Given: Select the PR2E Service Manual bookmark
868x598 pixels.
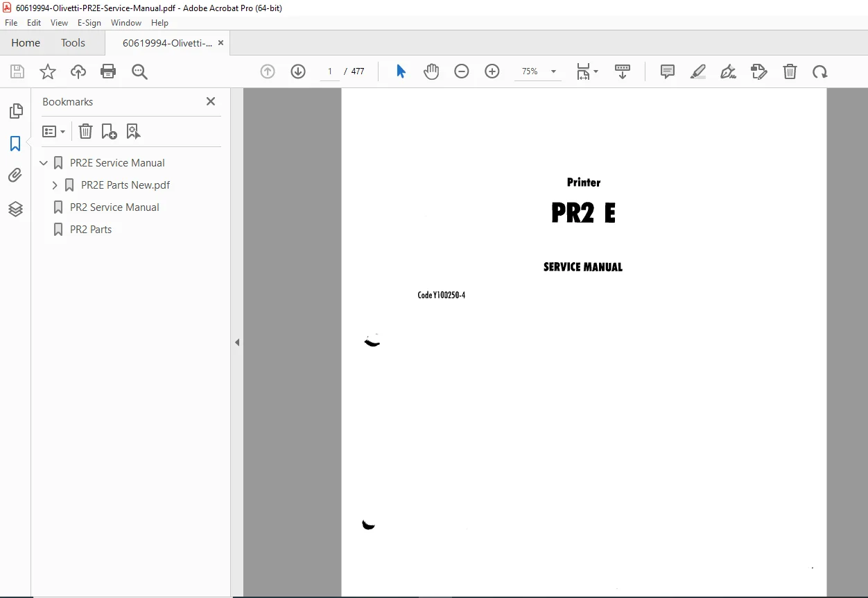Looking at the screenshot, I should [x=117, y=163].
